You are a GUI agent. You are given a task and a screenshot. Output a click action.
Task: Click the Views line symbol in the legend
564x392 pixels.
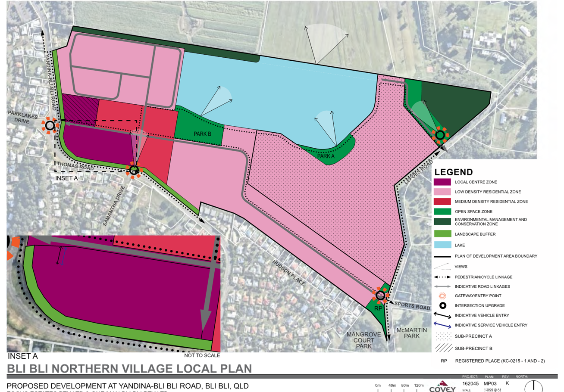pos(442,267)
